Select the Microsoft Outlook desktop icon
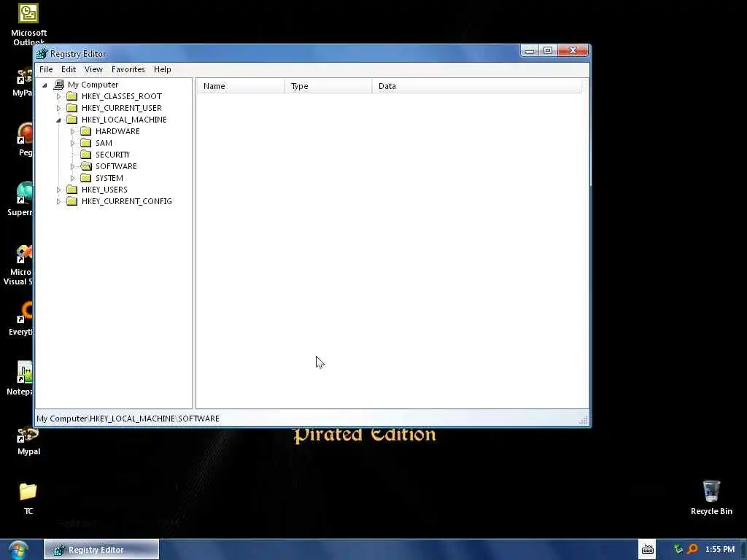Viewport: 747px width, 560px height. point(28,24)
